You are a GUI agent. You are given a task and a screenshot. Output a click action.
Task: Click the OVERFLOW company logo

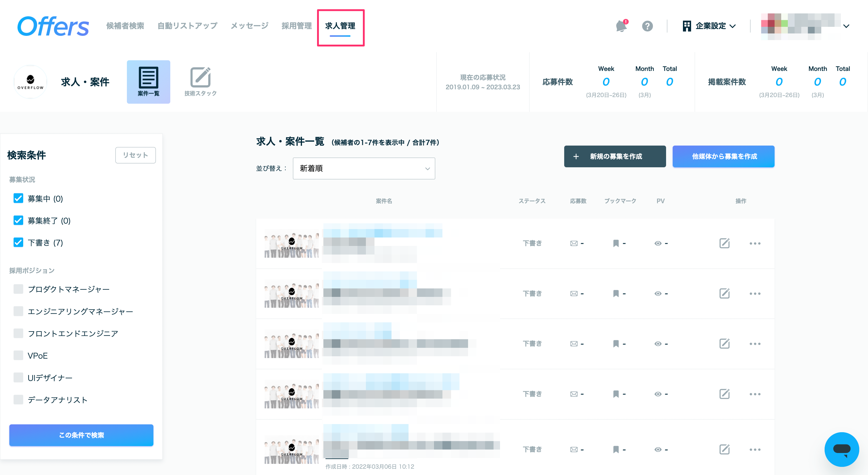(x=30, y=82)
